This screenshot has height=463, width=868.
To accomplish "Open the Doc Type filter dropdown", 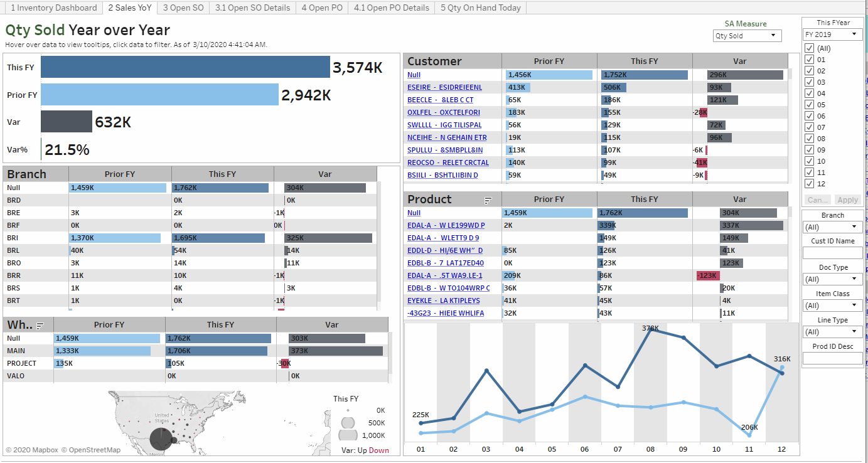I will tap(832, 279).
